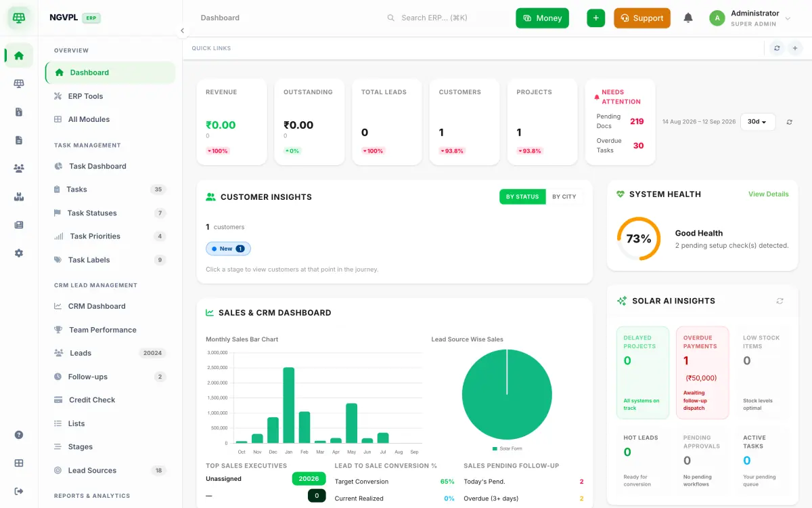The width and height of the screenshot is (812, 508).
Task: Open Task Labels
Action: [x=110, y=259]
